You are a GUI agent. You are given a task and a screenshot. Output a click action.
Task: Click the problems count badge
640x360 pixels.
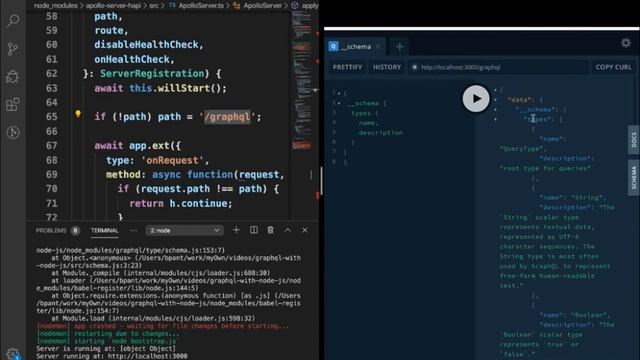75,231
